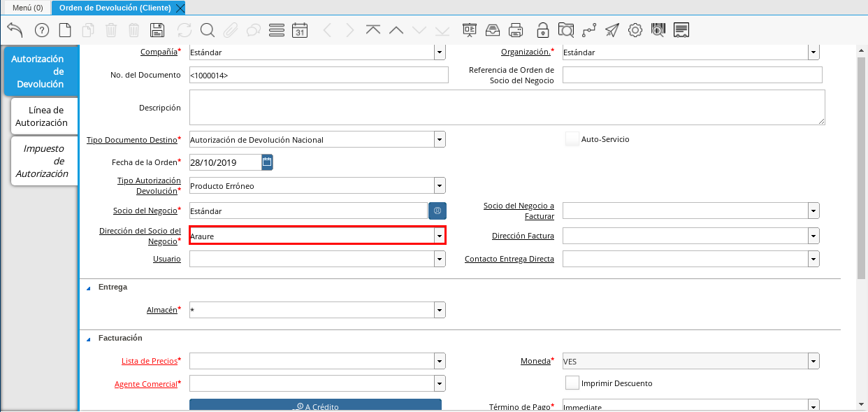
Task: Open the magnifying glass lookup record icon
Action: (207, 30)
